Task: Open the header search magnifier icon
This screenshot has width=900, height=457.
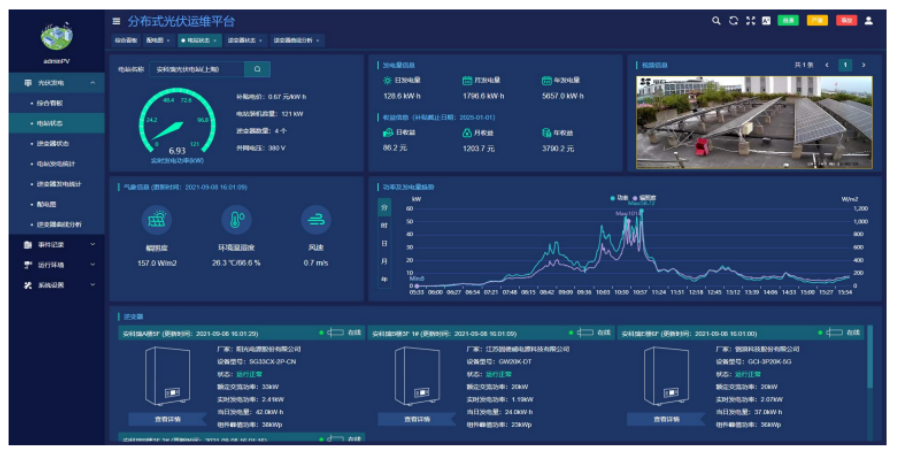Action: coord(716,21)
